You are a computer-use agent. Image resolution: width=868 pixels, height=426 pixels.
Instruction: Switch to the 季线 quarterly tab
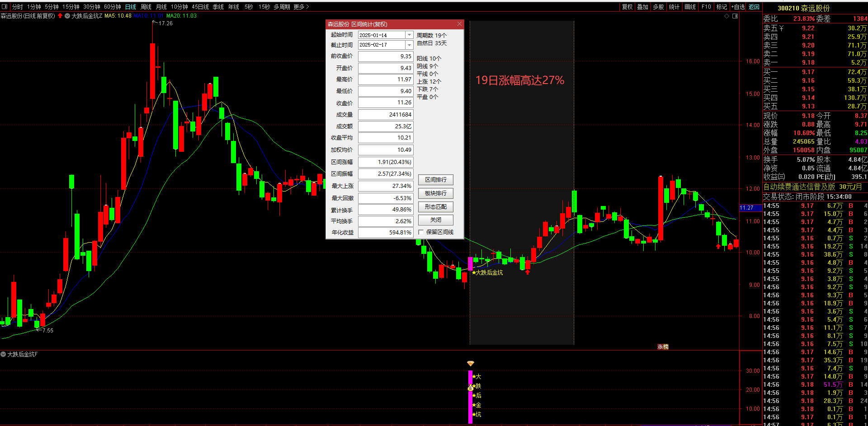tap(218, 7)
